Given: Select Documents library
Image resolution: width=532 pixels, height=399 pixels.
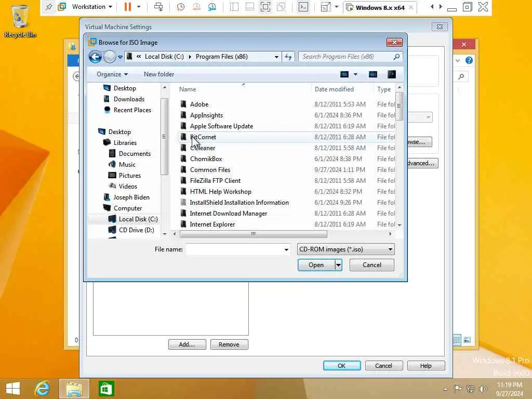Looking at the screenshot, I should click(135, 154).
